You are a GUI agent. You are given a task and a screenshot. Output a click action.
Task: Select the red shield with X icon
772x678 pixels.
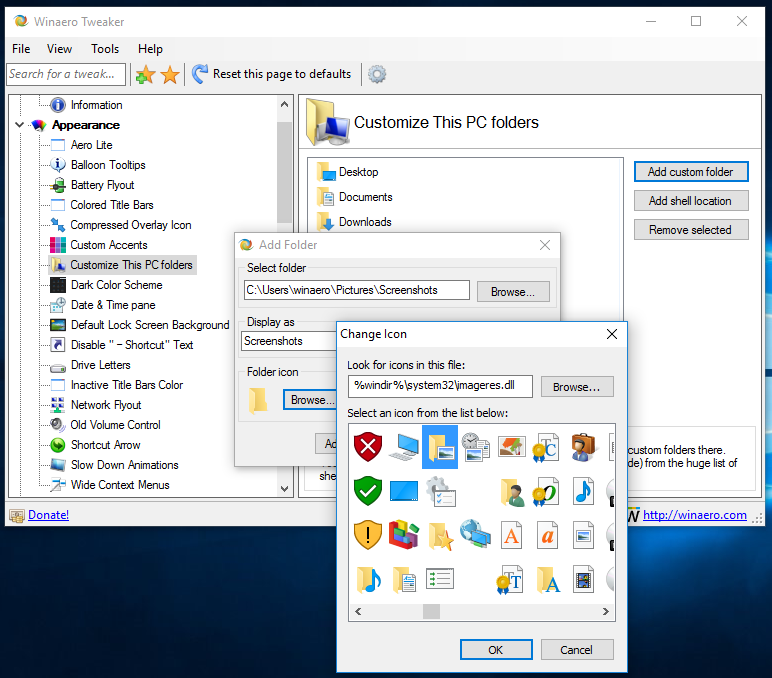coord(368,447)
